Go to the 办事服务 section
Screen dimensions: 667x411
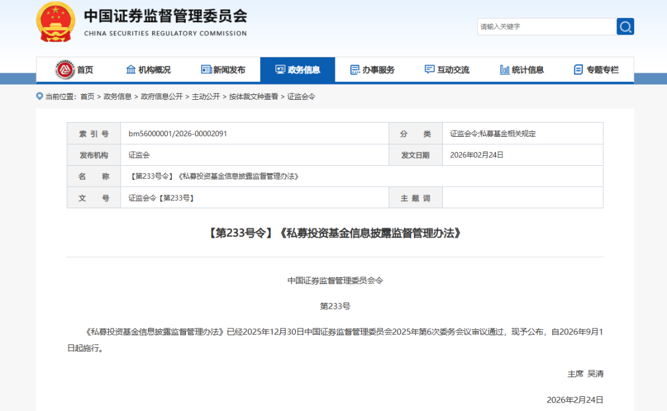[378, 70]
